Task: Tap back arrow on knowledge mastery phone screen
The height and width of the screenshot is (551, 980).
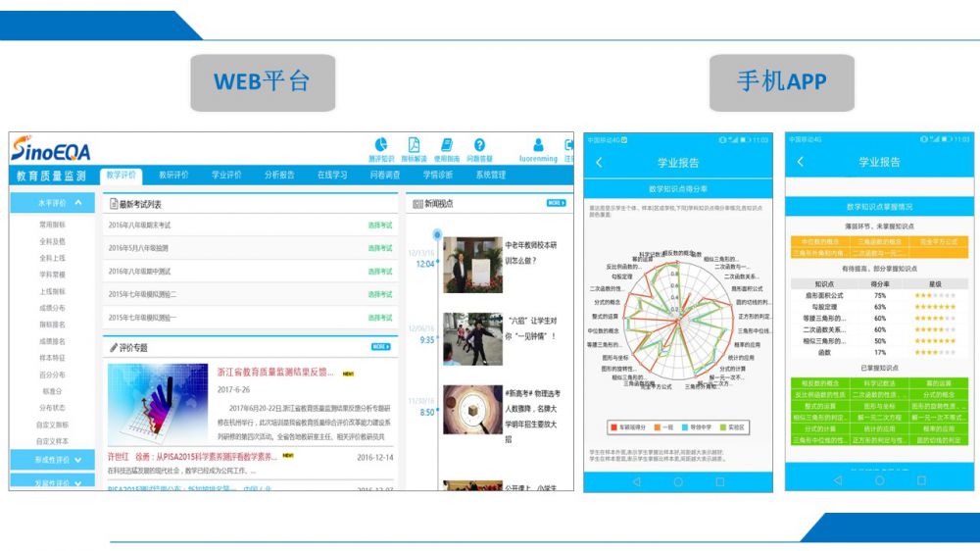Action: pyautogui.click(x=801, y=162)
